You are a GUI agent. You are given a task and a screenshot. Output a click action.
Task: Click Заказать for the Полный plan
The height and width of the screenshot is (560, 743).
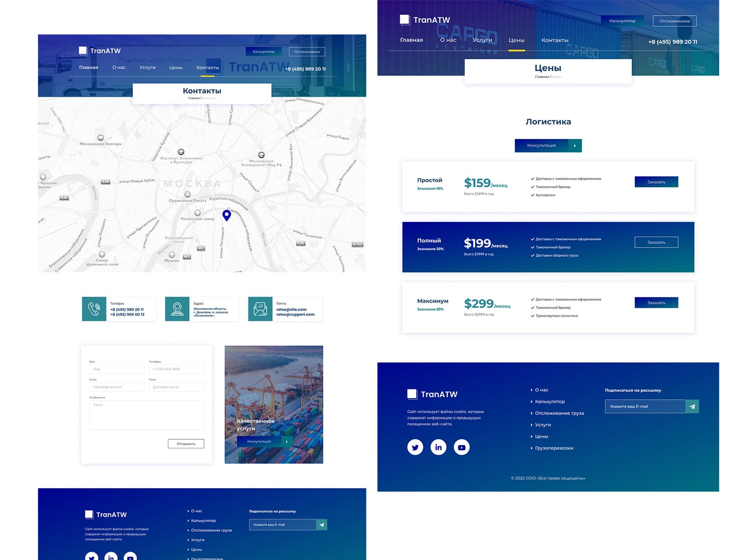coord(656,242)
